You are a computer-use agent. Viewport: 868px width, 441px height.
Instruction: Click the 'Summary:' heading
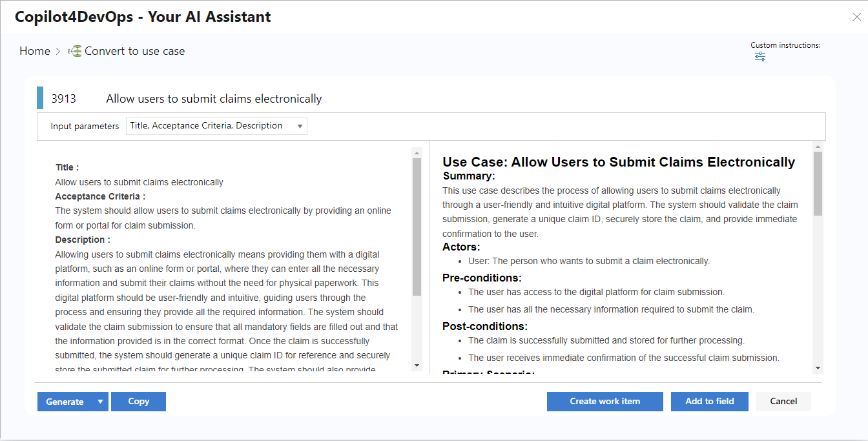pos(469,176)
